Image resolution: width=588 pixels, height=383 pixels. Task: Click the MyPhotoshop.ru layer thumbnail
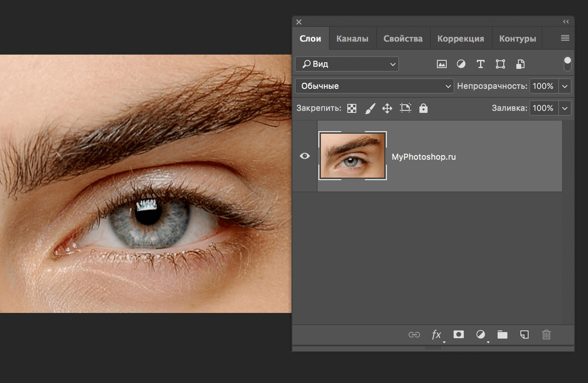point(353,156)
